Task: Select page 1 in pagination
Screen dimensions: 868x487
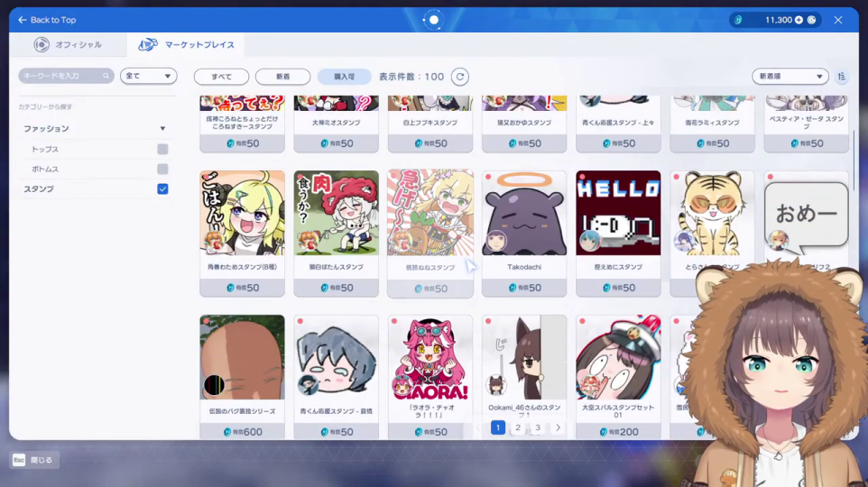Action: [498, 427]
